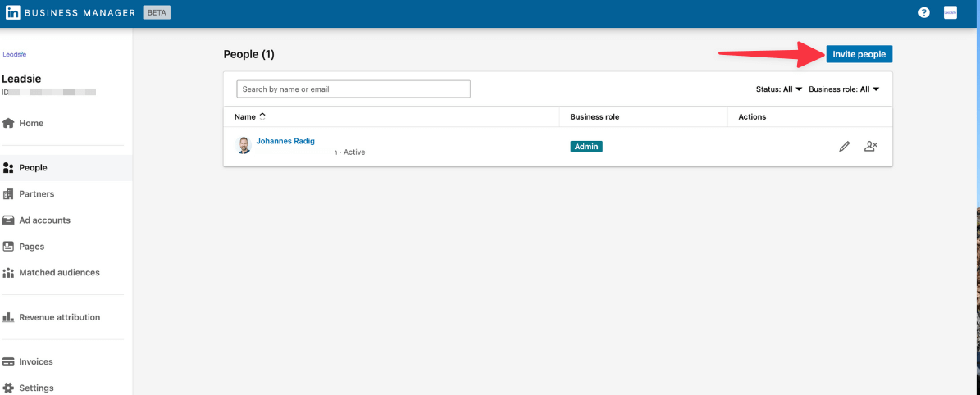Click the Invite people button
980x395 pixels.
(x=859, y=54)
